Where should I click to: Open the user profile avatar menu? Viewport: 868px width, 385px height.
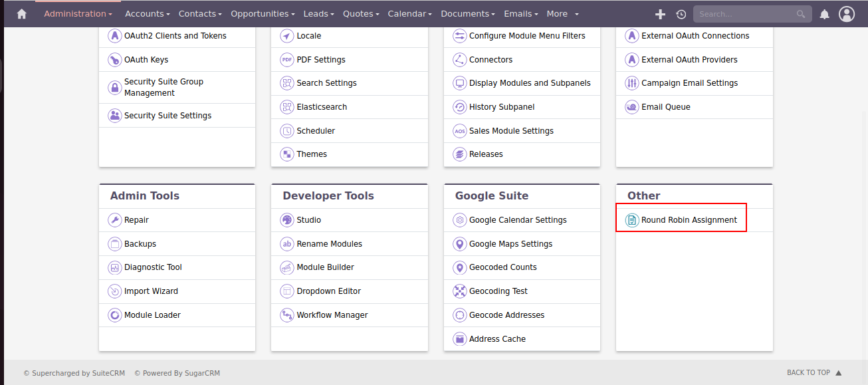pos(846,14)
